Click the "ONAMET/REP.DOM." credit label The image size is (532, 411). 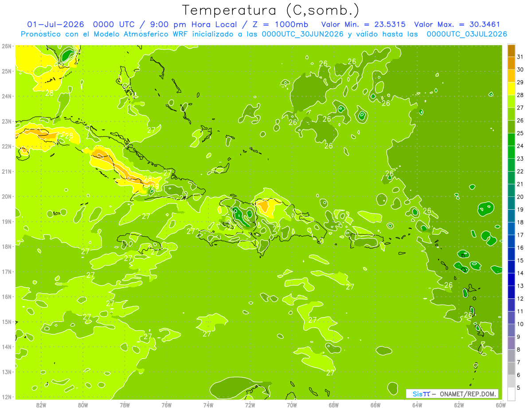(x=467, y=394)
